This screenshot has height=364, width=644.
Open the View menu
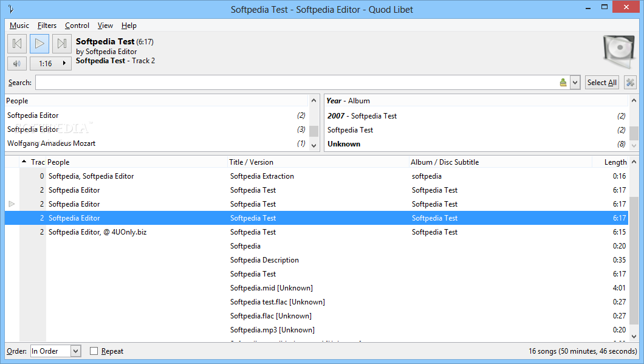pos(105,26)
